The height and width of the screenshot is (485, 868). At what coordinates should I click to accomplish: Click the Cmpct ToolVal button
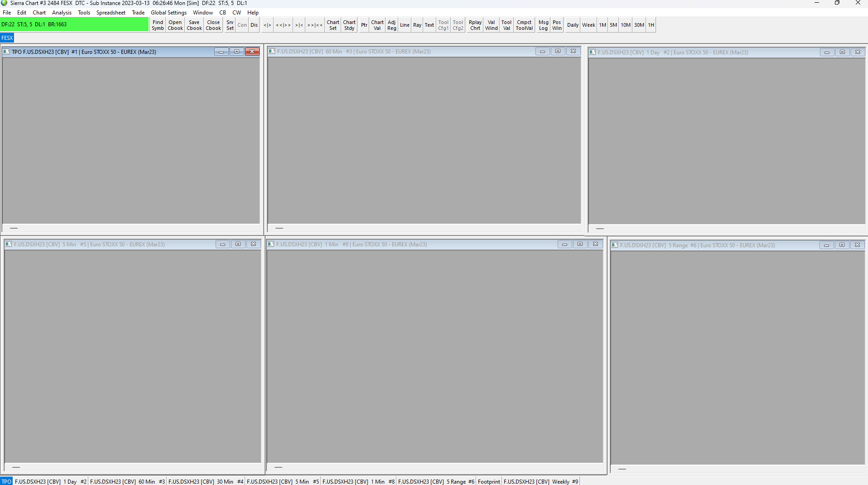524,25
